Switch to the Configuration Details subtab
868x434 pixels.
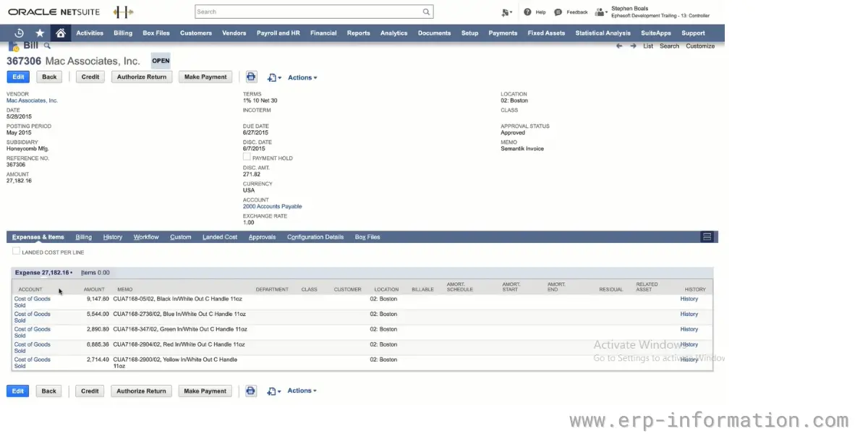pos(315,237)
